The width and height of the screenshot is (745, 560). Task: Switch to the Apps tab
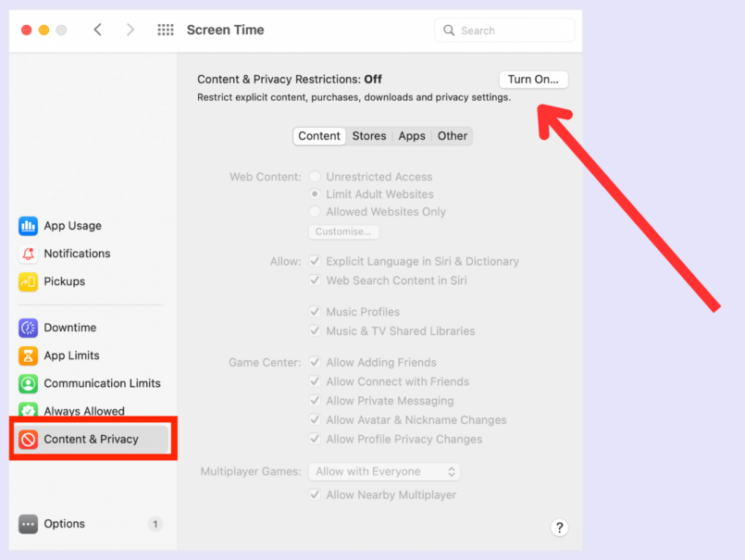[411, 136]
